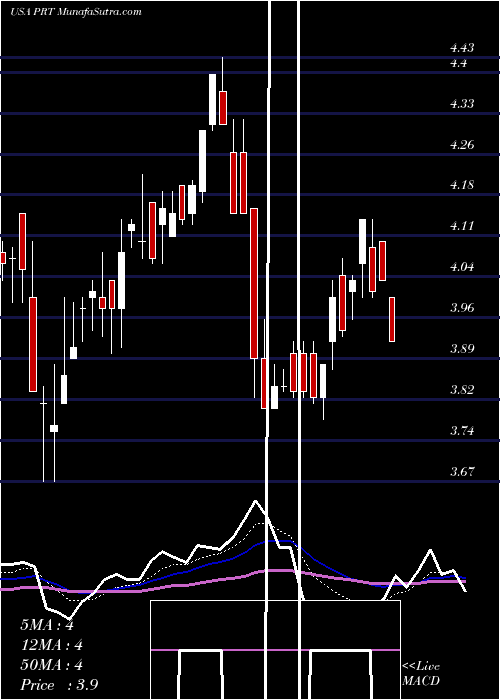Click the 3.74 price axis label
This screenshot has height=700, width=500.
pos(462,431)
